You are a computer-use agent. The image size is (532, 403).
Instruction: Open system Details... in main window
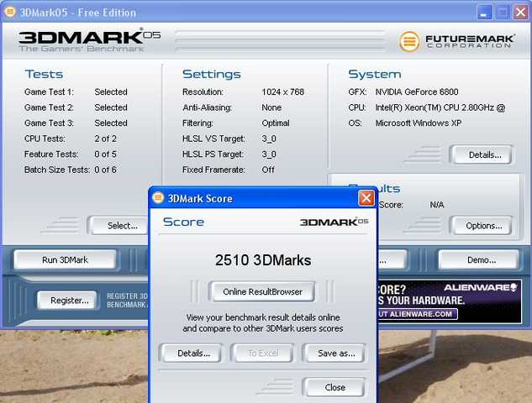point(482,154)
